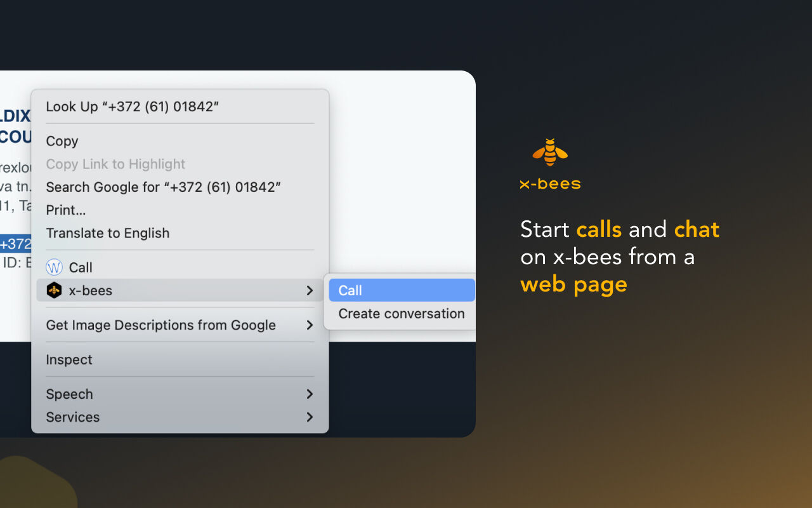
Task: Click the "web page" yellow headline text
Action: (573, 284)
